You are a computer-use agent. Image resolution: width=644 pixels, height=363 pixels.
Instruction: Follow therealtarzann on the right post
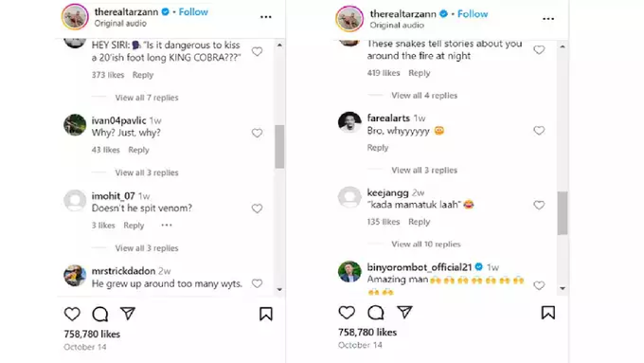tap(473, 14)
